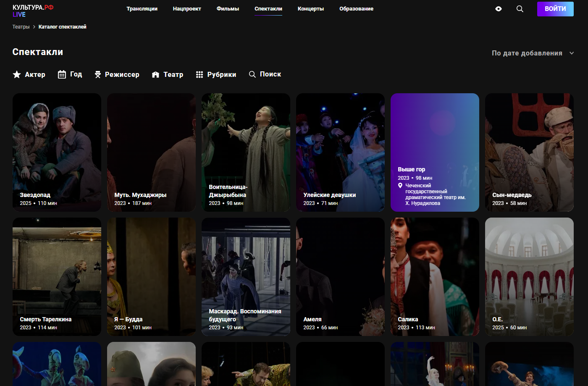Click the star icon next to Актер
588x386 pixels.
click(x=17, y=74)
